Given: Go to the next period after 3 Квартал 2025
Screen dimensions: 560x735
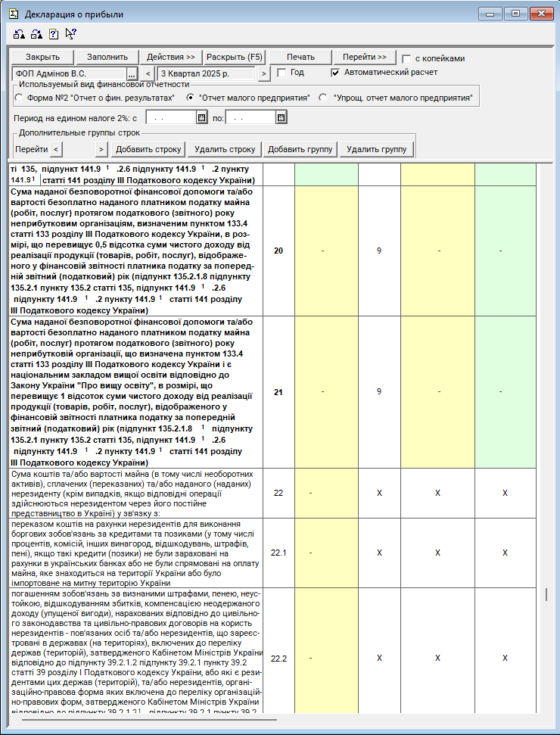Looking at the screenshot, I should [x=263, y=73].
